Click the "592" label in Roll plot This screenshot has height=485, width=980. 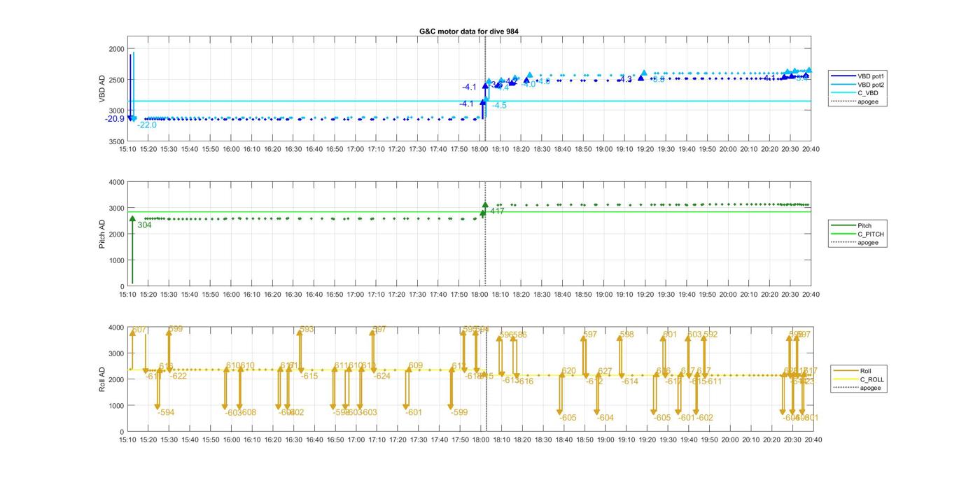(710, 335)
